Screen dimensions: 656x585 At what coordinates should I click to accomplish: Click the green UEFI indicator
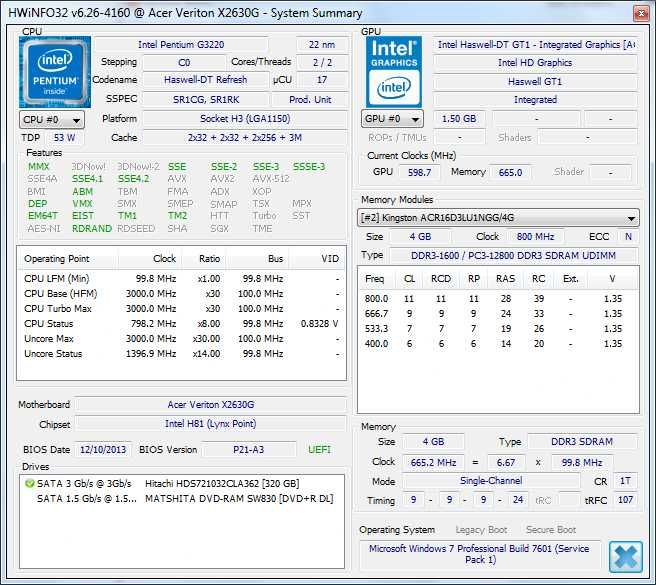coord(319,450)
